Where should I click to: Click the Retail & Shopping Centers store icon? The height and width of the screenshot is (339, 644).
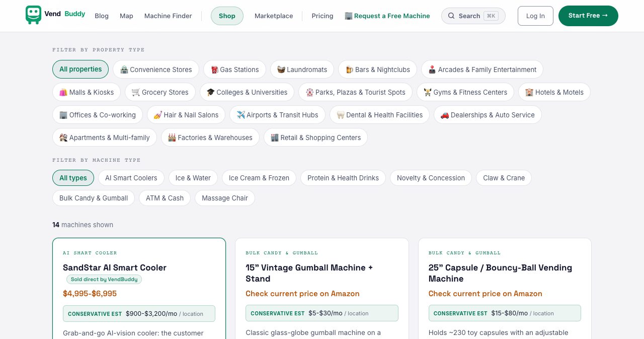pos(275,138)
